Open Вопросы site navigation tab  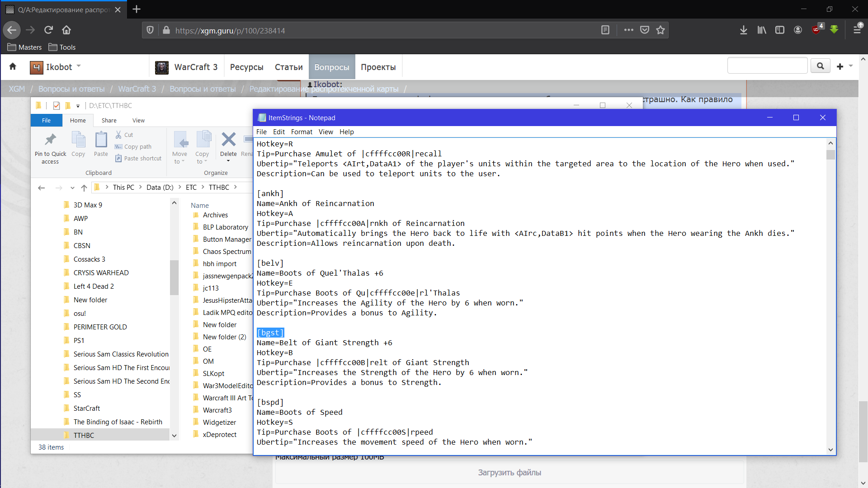point(332,67)
